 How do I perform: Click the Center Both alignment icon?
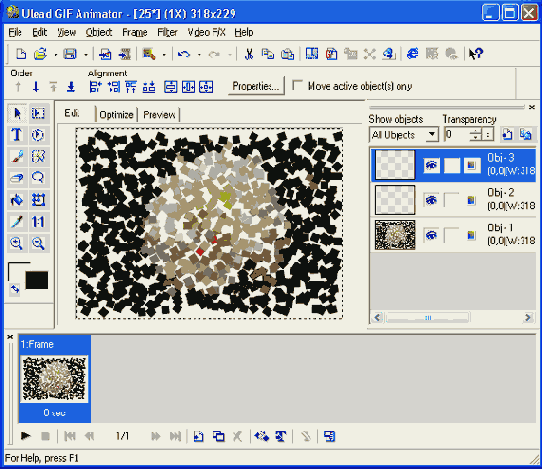(x=206, y=86)
